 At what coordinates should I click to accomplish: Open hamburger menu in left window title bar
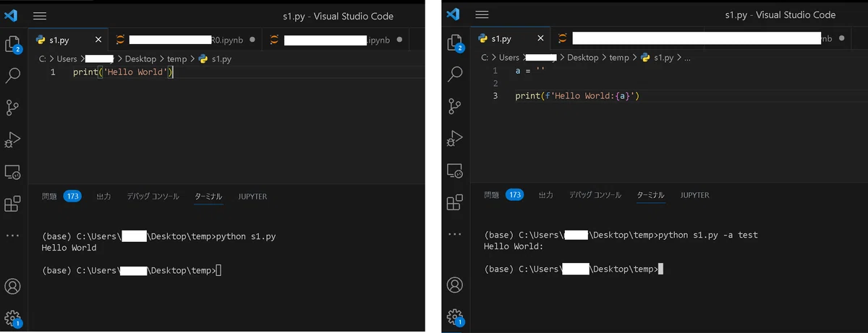pyautogui.click(x=40, y=15)
